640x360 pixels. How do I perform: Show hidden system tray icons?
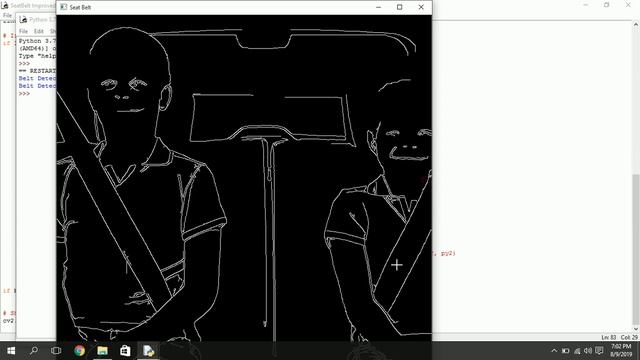pos(554,351)
